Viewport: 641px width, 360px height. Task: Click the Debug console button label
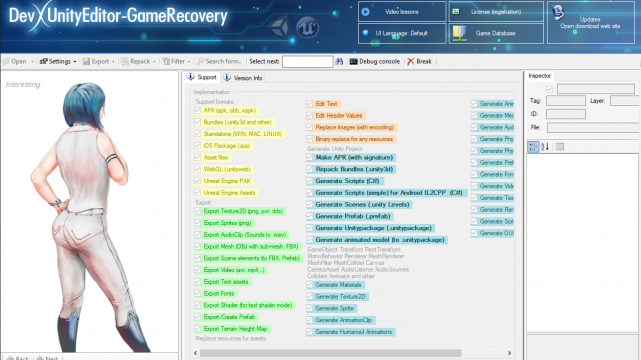click(x=379, y=61)
